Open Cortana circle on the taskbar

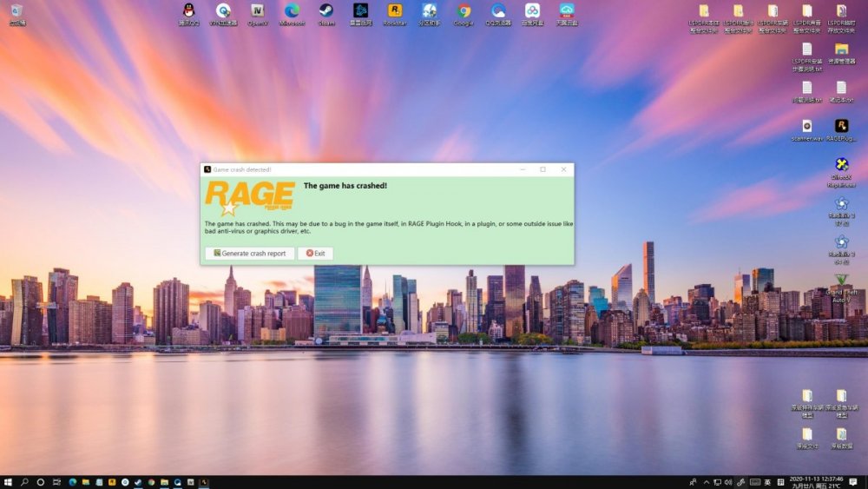coord(41,482)
